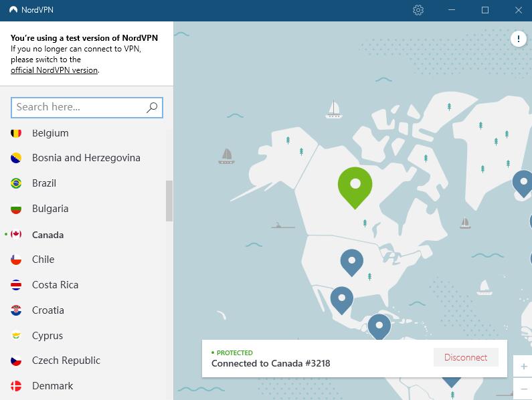Click the exclamation notification icon on map

pyautogui.click(x=518, y=39)
